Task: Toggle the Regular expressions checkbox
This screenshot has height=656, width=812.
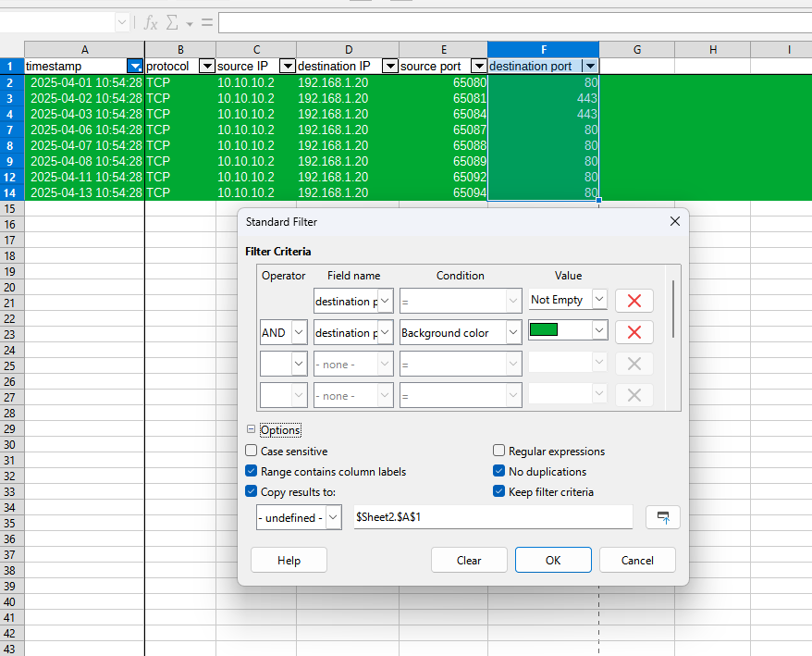Action: 499,452
